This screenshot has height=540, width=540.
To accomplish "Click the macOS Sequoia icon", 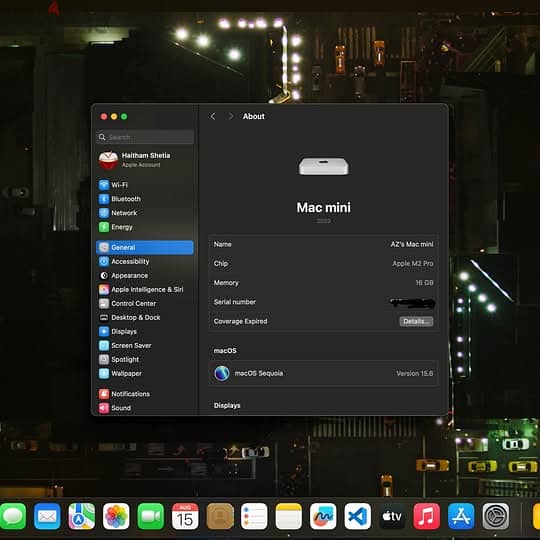I will click(222, 373).
